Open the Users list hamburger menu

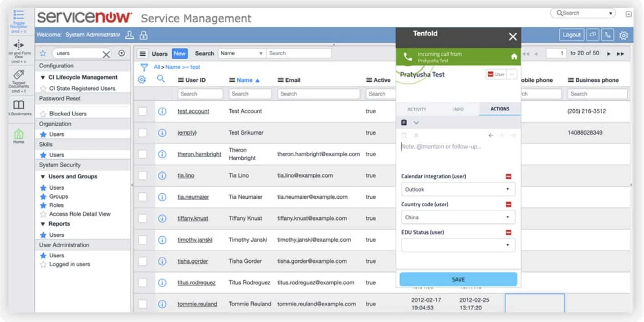click(x=143, y=54)
